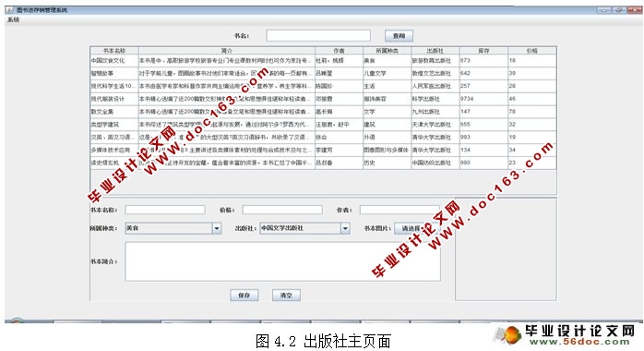This screenshot has width=644, height=351.
Task: Focus the 价格 input field in form
Action: [282, 210]
